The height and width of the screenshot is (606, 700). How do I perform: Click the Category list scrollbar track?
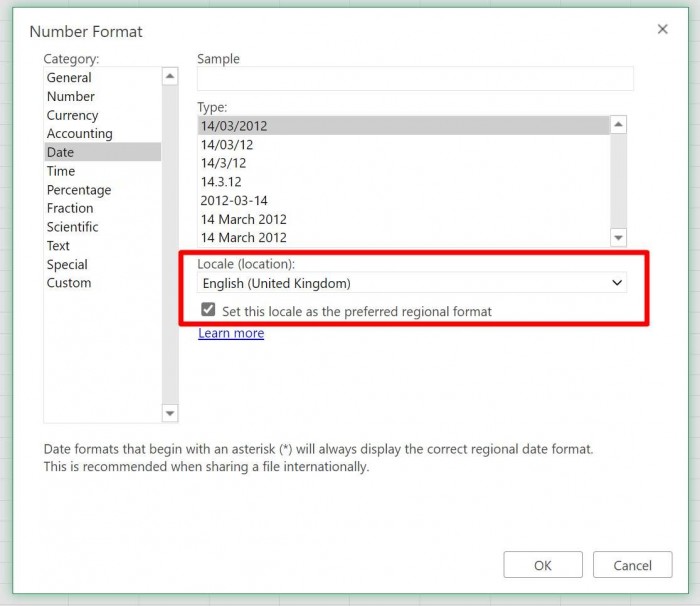click(170, 245)
